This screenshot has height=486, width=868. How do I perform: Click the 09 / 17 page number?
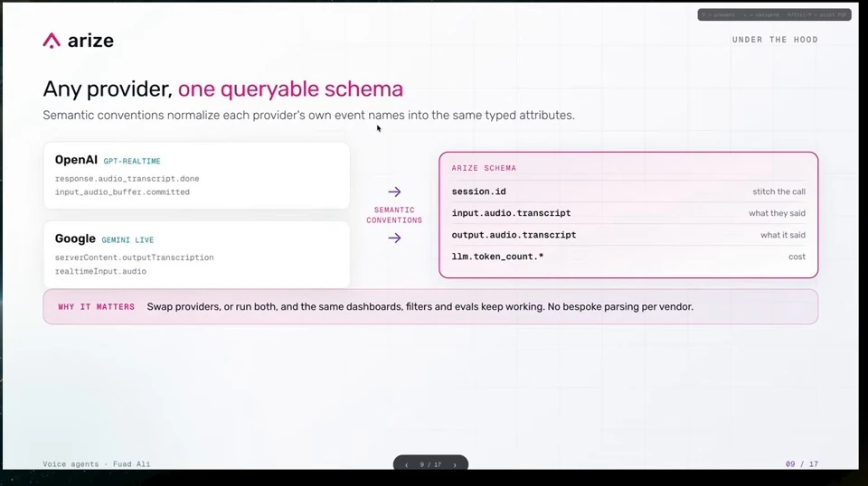click(802, 464)
